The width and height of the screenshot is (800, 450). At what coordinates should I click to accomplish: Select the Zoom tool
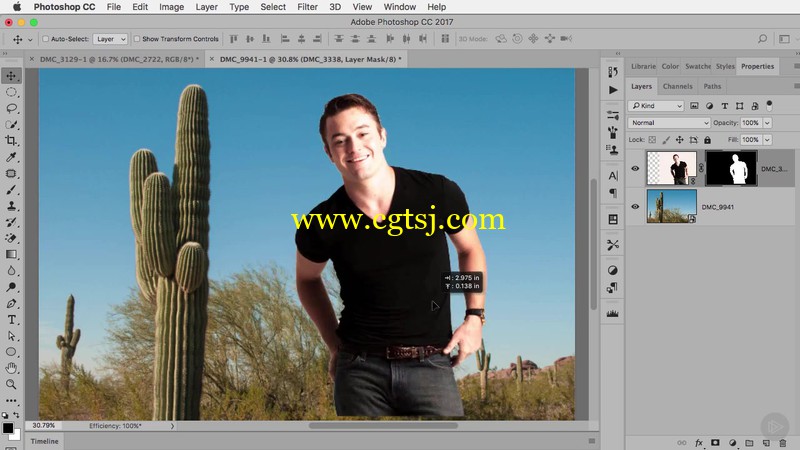(11, 384)
